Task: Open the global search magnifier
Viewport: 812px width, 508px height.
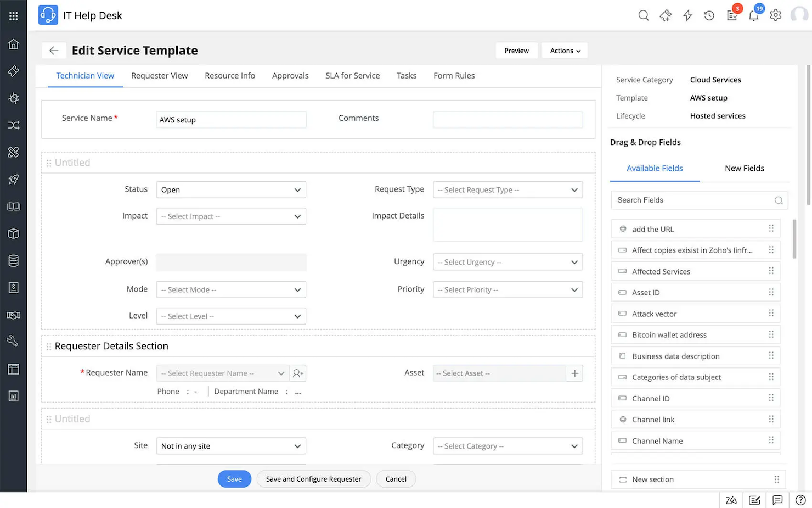Action: click(644, 15)
